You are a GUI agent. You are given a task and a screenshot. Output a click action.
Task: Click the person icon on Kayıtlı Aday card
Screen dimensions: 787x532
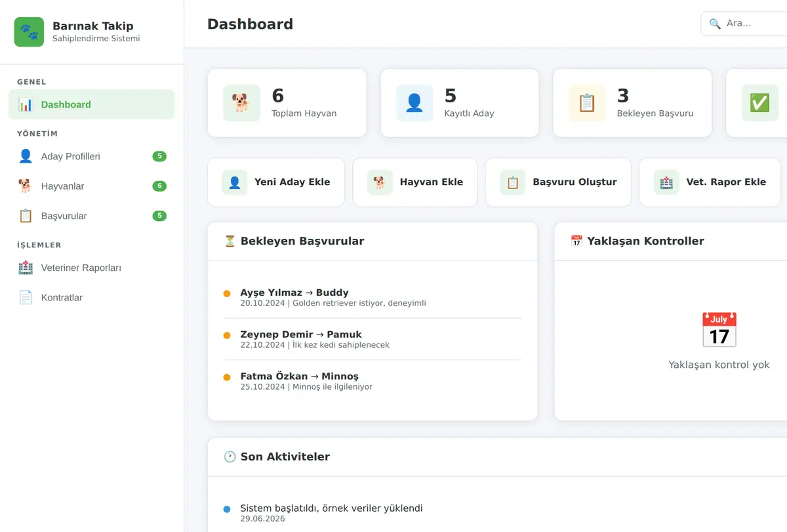click(x=414, y=103)
